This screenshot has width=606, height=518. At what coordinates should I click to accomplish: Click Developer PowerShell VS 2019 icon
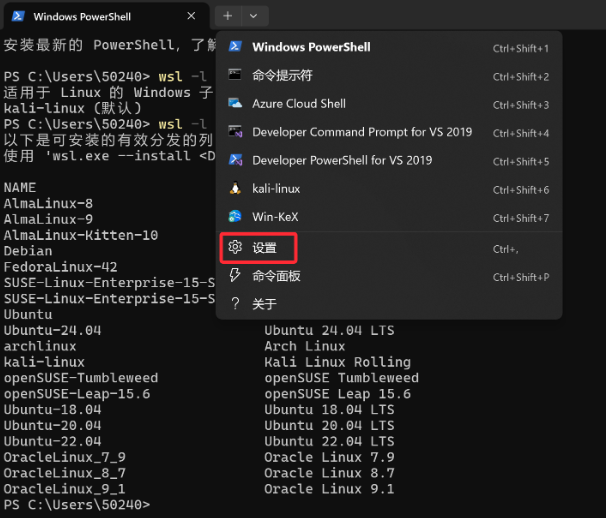(x=235, y=160)
